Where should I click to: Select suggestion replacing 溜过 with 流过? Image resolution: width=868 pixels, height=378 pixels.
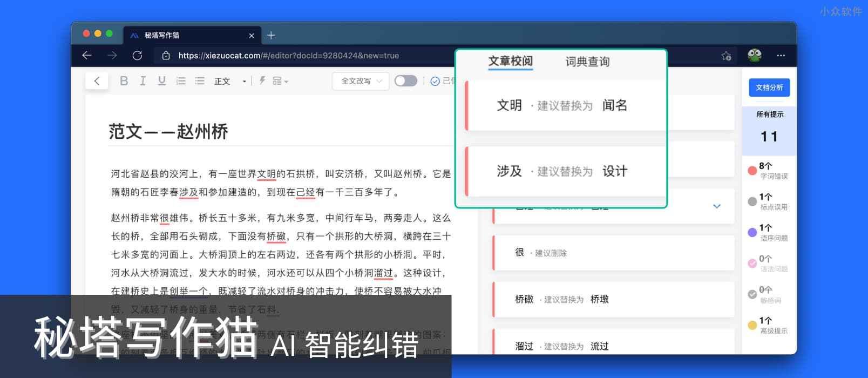(613, 342)
